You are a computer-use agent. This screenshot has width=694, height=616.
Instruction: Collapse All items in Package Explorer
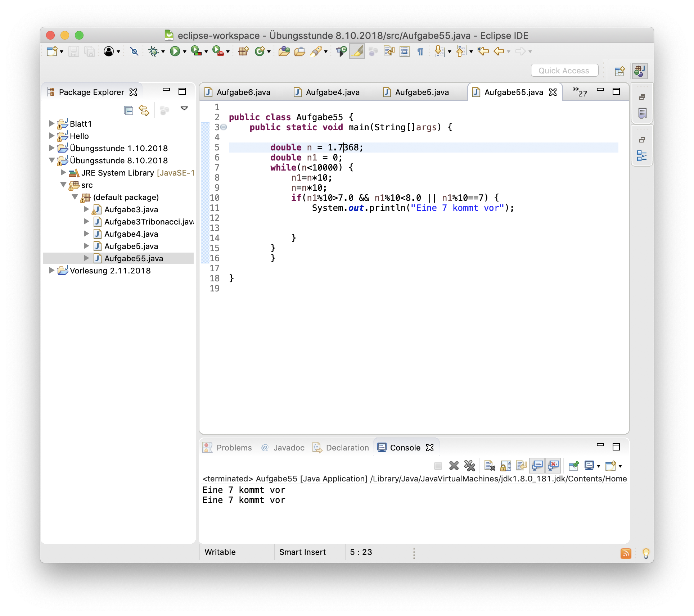coord(129,109)
